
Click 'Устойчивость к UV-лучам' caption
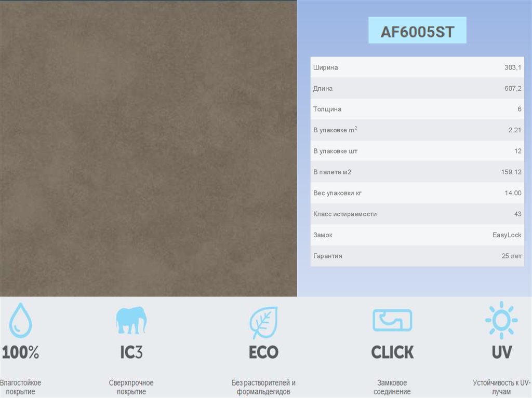(501, 387)
